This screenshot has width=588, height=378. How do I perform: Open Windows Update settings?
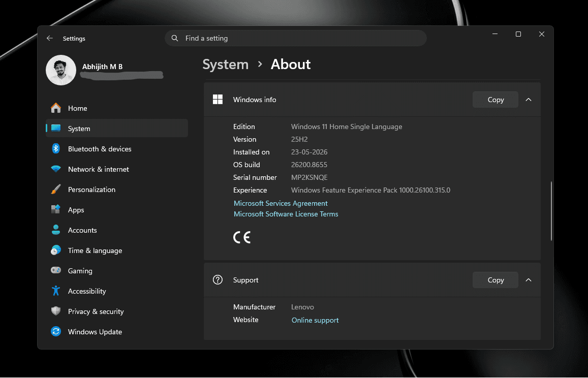pos(116,331)
